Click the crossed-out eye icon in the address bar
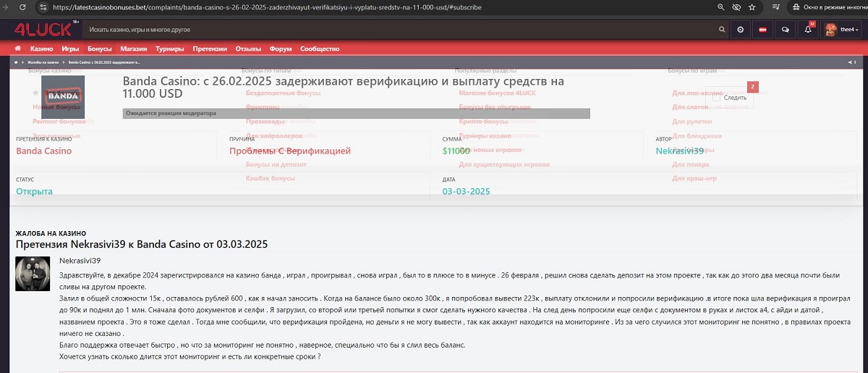Viewport: 868px width, 373px height. (736, 7)
